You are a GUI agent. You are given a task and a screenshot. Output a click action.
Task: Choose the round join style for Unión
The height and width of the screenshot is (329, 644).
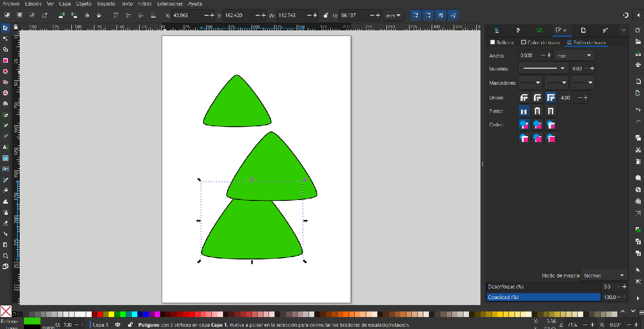pyautogui.click(x=537, y=98)
